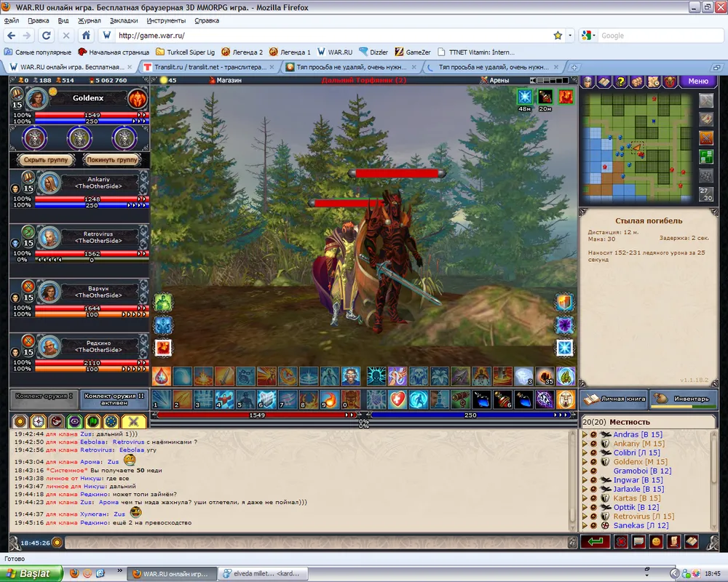Select Ankariy party member portrait

coord(49,183)
